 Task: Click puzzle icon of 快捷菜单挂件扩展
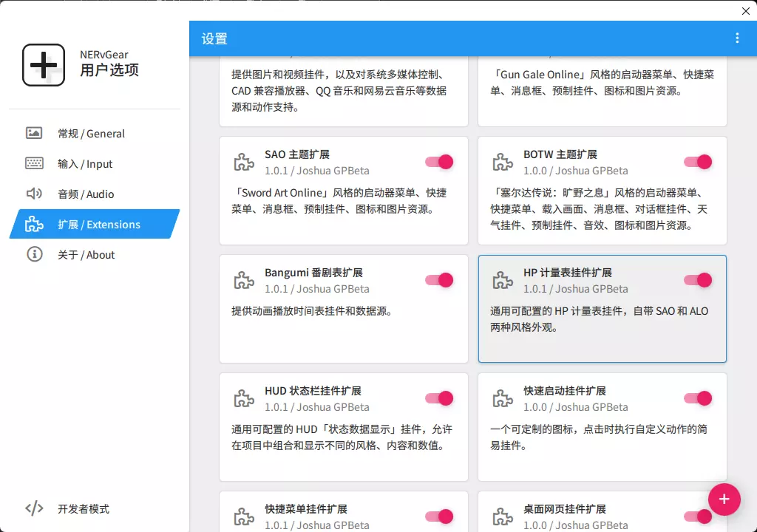[x=244, y=517]
